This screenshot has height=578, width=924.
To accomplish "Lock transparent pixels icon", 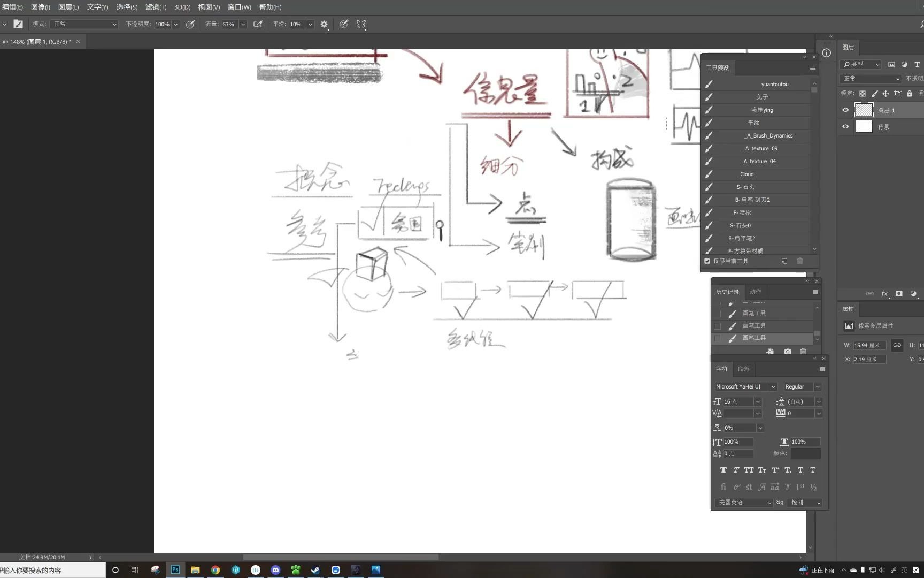I will pyautogui.click(x=863, y=94).
